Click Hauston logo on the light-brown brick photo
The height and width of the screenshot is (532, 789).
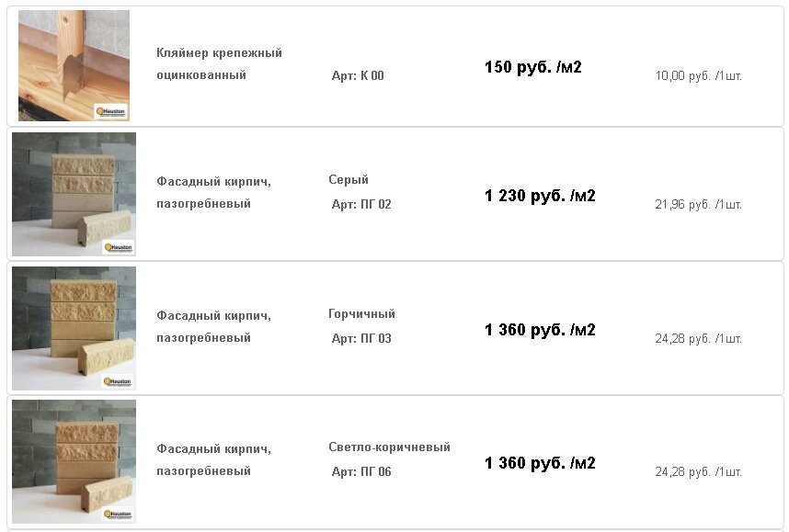tap(119, 514)
